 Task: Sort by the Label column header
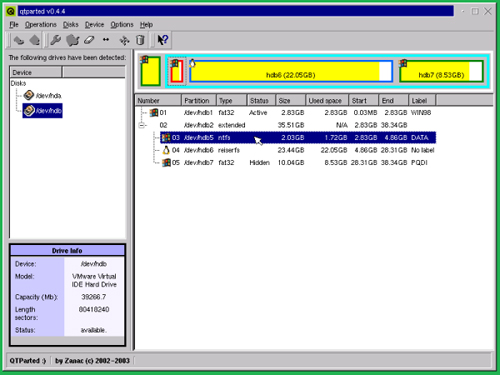pyautogui.click(x=422, y=101)
